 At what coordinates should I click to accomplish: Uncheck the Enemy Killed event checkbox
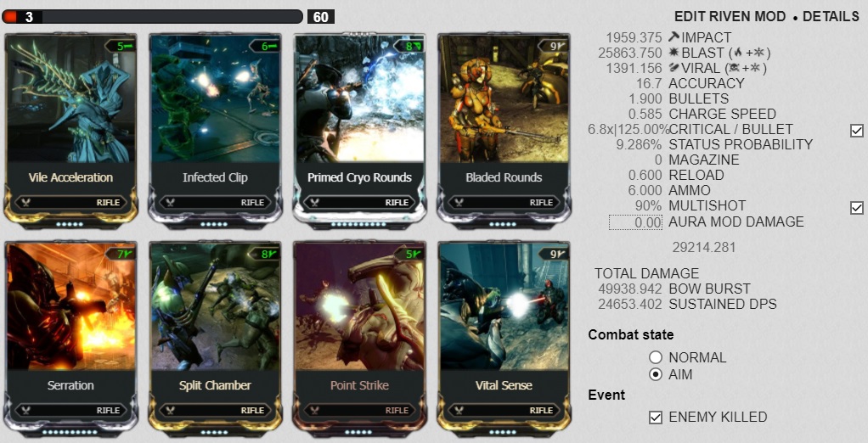[x=656, y=417]
